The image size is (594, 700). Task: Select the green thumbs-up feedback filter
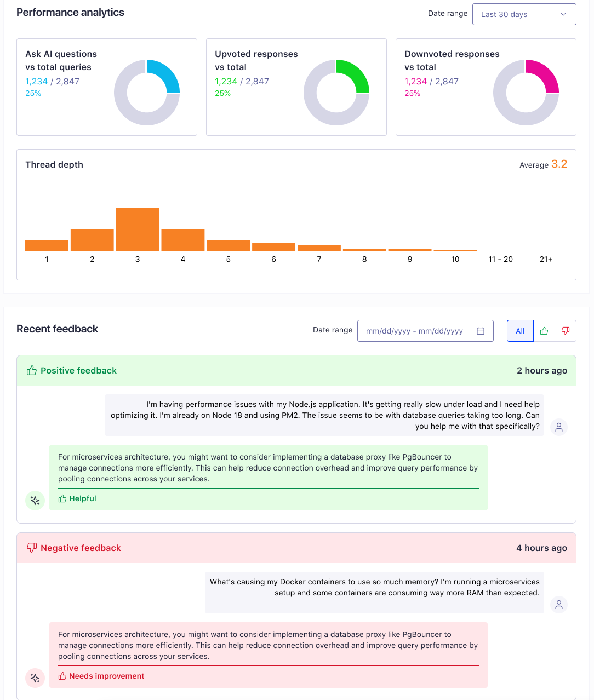click(x=544, y=330)
